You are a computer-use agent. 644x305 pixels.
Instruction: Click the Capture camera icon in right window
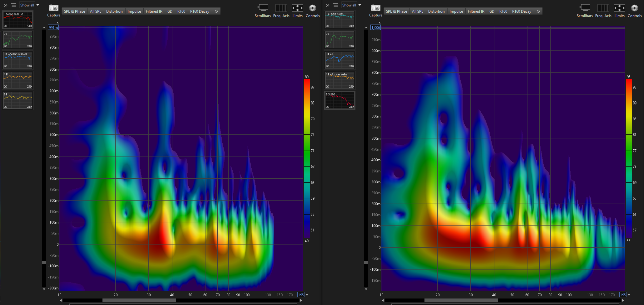tap(375, 8)
